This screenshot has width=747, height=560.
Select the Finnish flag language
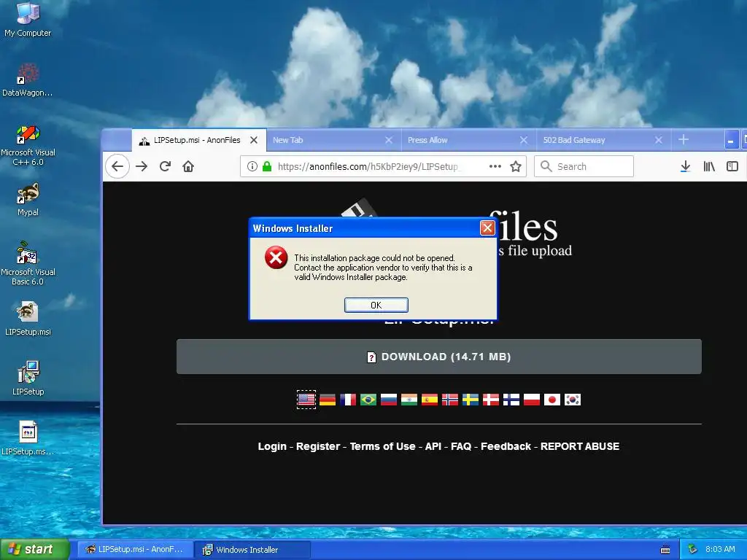tap(511, 400)
